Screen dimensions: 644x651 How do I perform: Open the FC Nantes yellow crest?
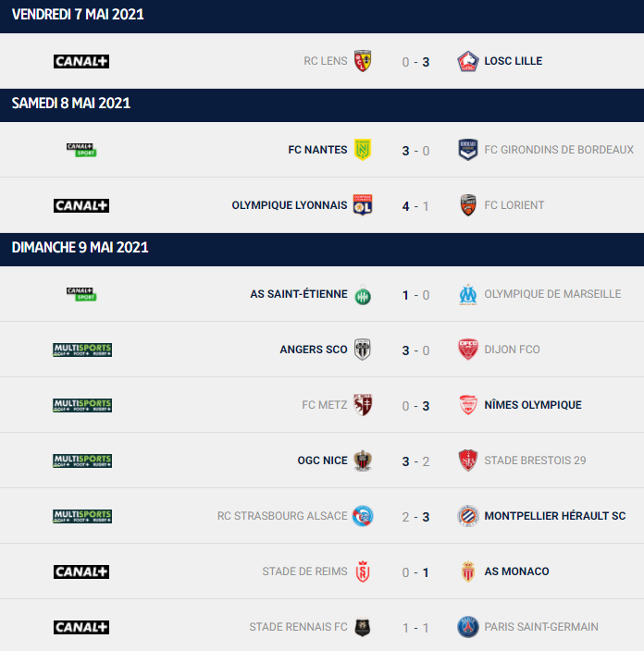(363, 150)
